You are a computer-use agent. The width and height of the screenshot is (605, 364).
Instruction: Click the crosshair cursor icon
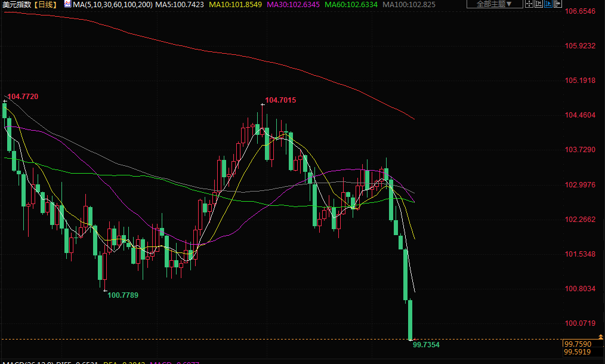coord(529,4)
